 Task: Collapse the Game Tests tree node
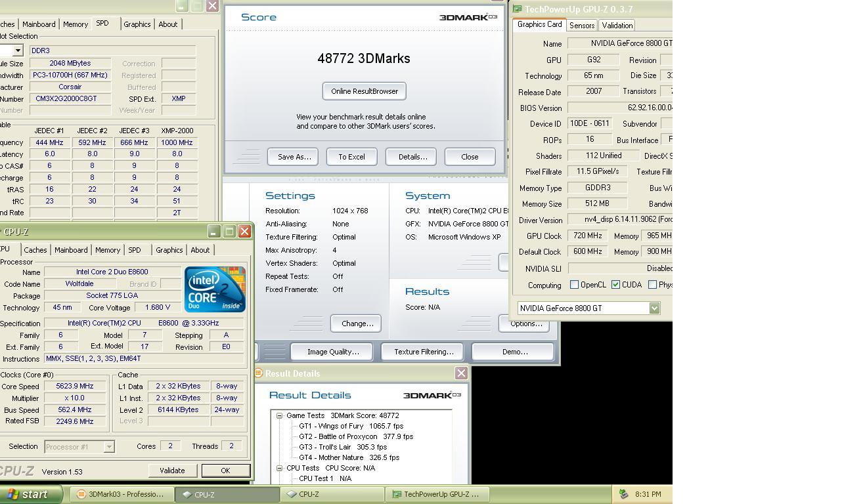point(279,415)
